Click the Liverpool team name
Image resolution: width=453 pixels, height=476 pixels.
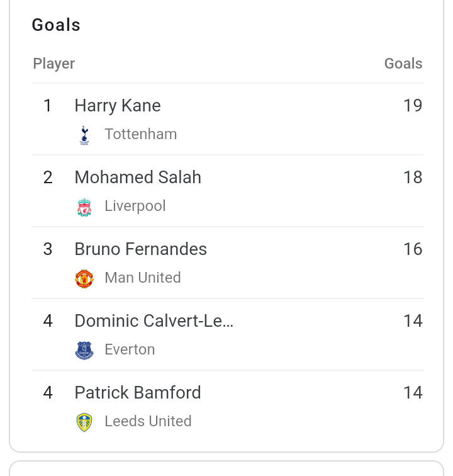pyautogui.click(x=135, y=206)
